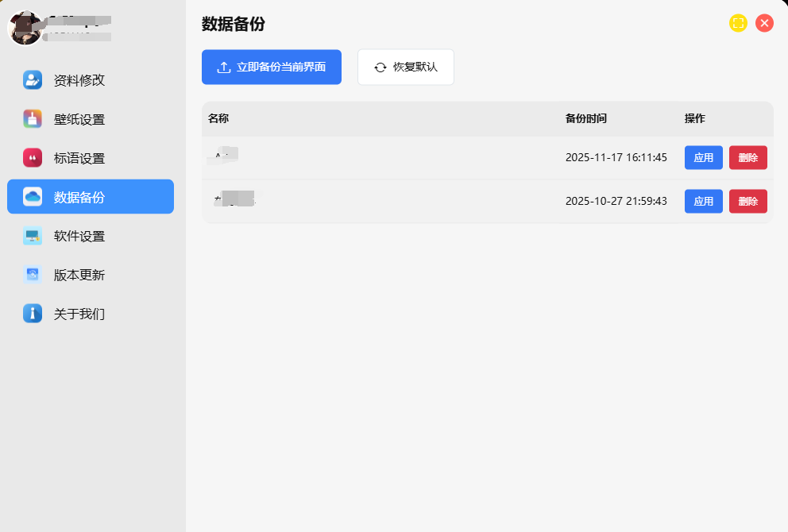The image size is (788, 532).
Task: Close the settings window with red button
Action: point(764,23)
